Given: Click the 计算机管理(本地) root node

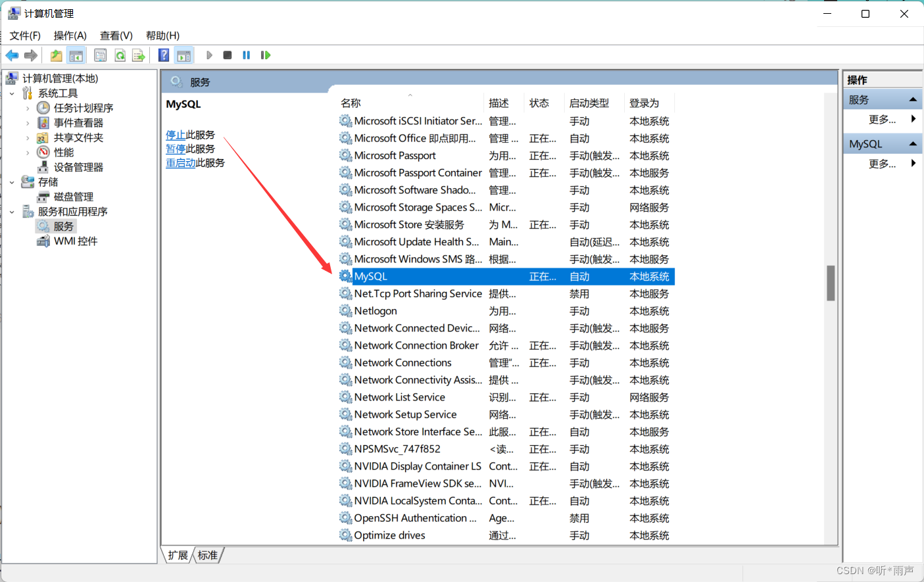Looking at the screenshot, I should 61,78.
